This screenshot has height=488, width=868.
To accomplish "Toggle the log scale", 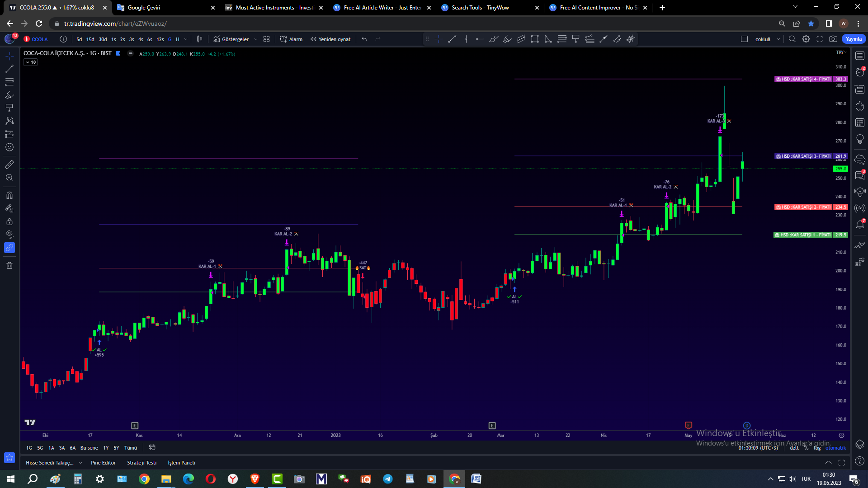I will point(817,448).
